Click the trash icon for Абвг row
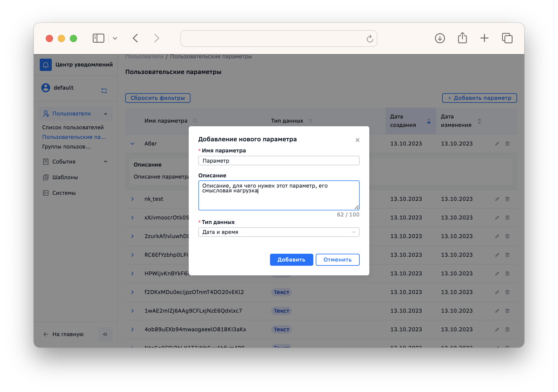This screenshot has height=392, width=558. tap(507, 144)
